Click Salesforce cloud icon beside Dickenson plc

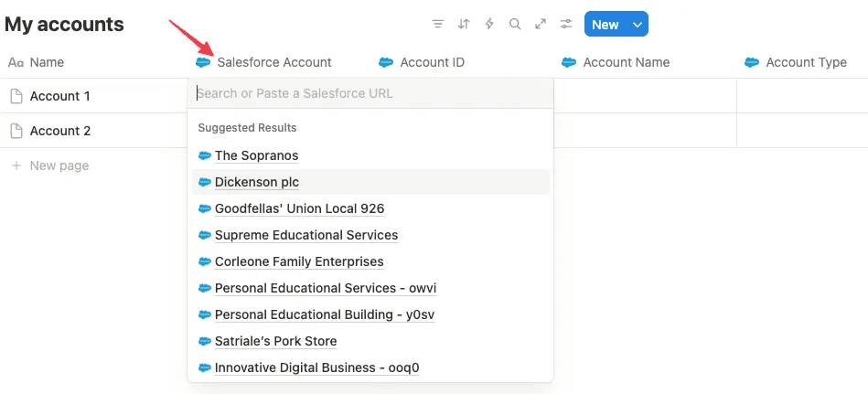(x=205, y=182)
